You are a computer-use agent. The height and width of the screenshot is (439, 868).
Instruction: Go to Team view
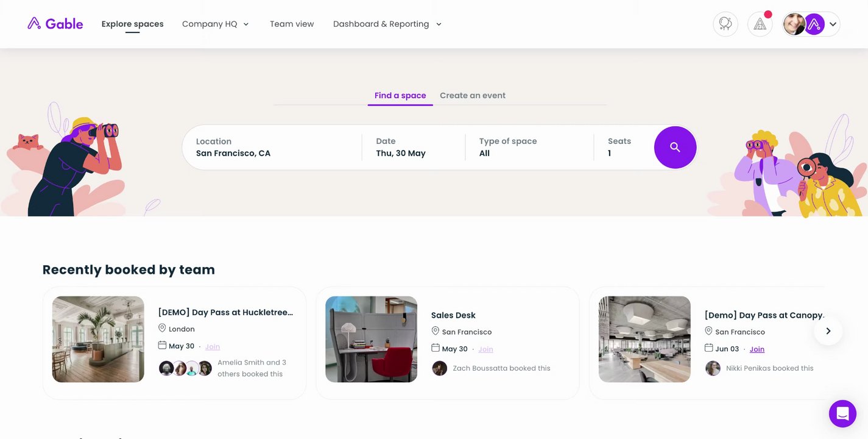click(292, 24)
